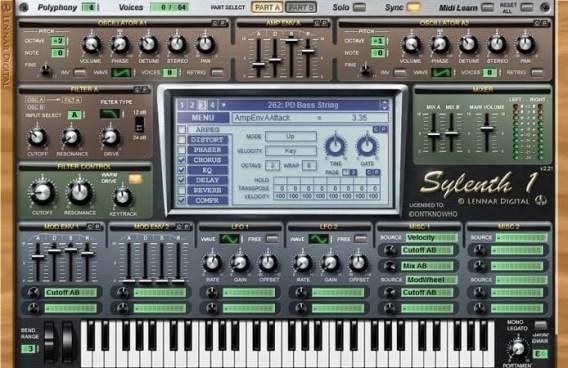Screen dimensions: 568x368
Task: Click the Filter A Resonance knob
Action: [x=71, y=137]
